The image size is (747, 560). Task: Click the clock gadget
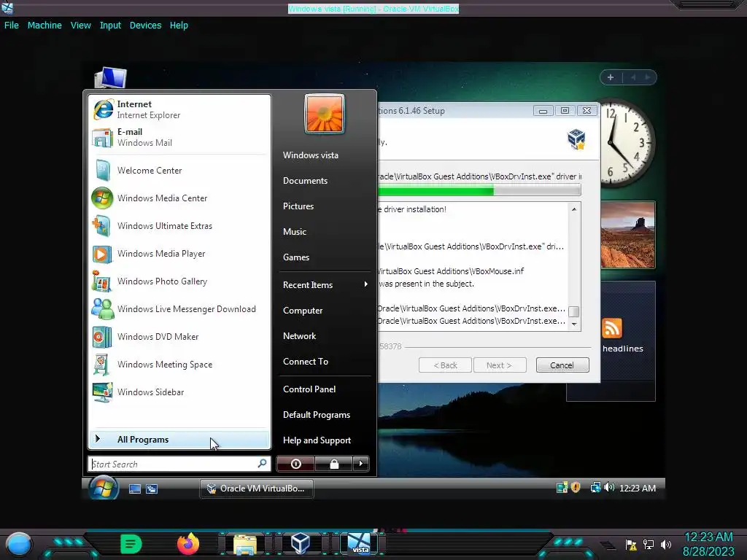[627, 142]
